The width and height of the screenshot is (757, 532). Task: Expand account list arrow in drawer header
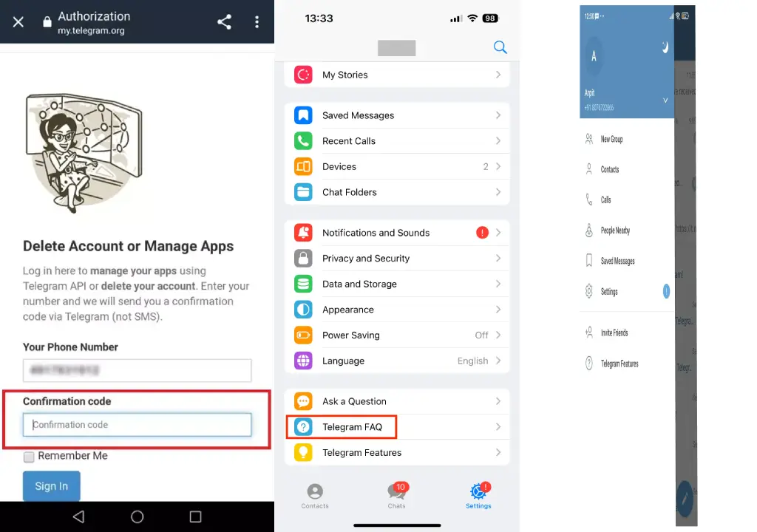coord(665,100)
